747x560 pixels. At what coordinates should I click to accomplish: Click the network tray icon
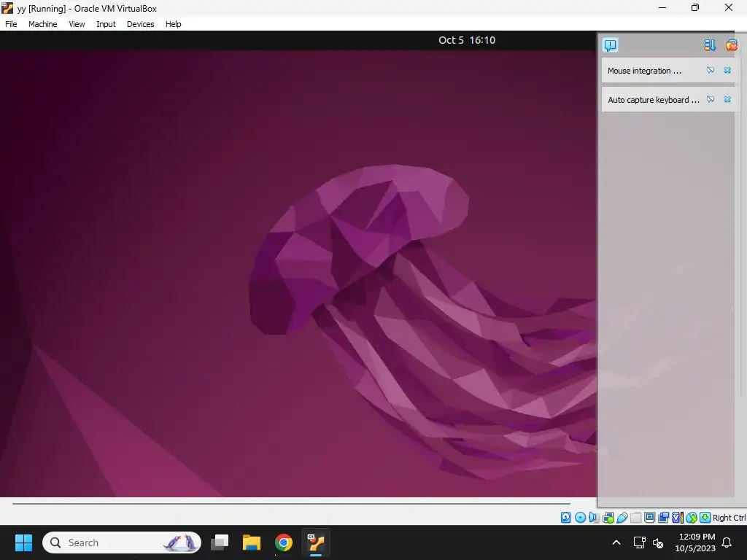point(639,542)
